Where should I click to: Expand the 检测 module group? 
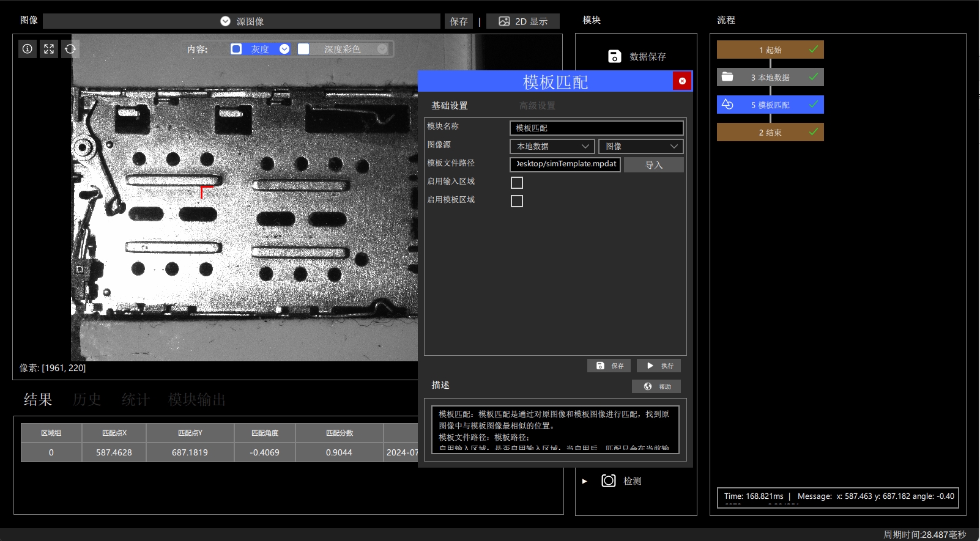(x=585, y=481)
